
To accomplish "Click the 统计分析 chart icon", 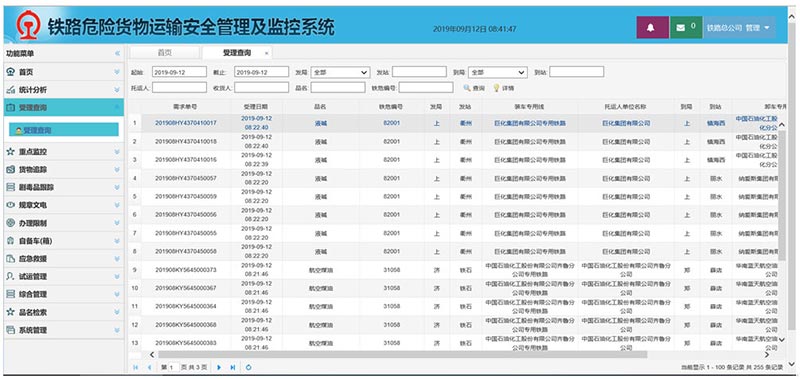I will (10, 90).
